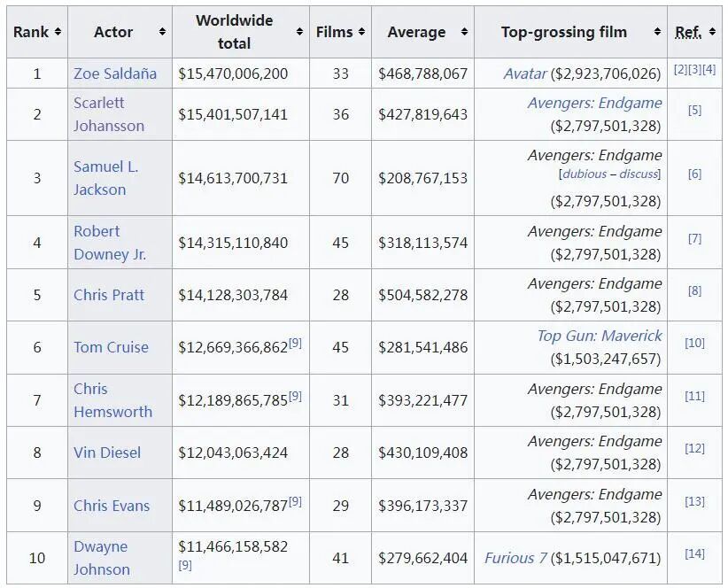
Task: Click sort arrows in Actor header
Action: [x=162, y=32]
